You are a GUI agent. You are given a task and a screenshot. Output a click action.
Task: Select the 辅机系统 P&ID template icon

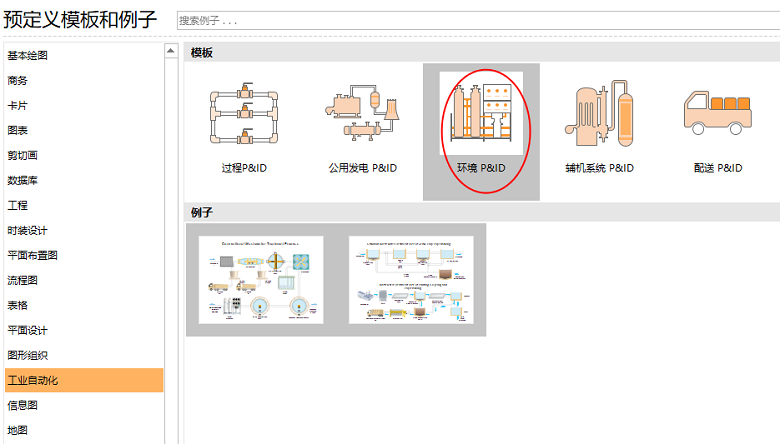(599, 115)
